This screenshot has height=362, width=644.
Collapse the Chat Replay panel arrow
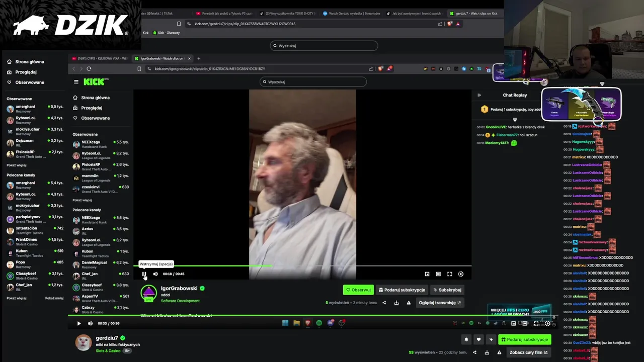(479, 95)
